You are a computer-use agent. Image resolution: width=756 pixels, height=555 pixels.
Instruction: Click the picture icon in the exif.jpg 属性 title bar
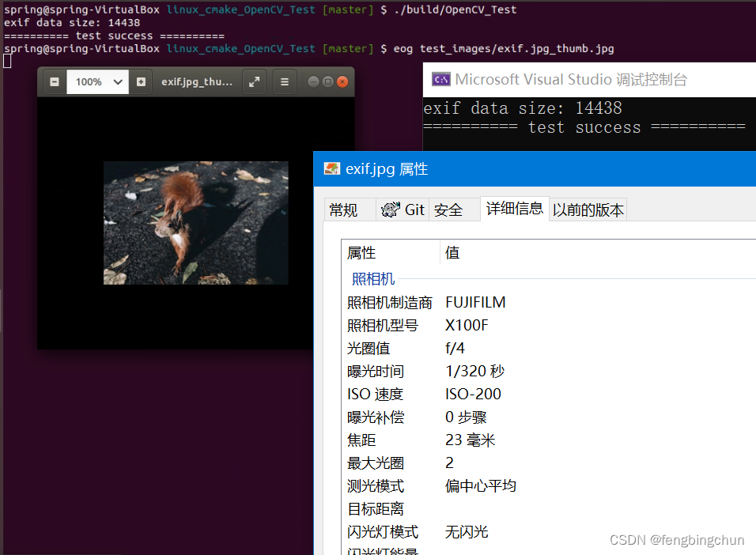coord(332,168)
